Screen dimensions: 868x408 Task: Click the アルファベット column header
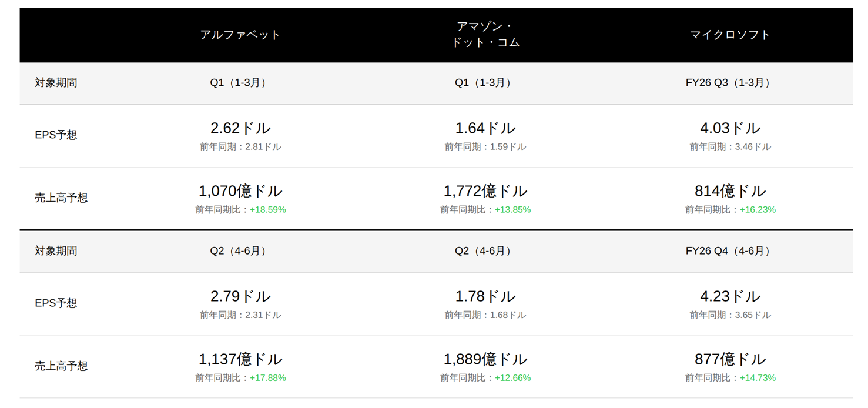[x=240, y=35]
